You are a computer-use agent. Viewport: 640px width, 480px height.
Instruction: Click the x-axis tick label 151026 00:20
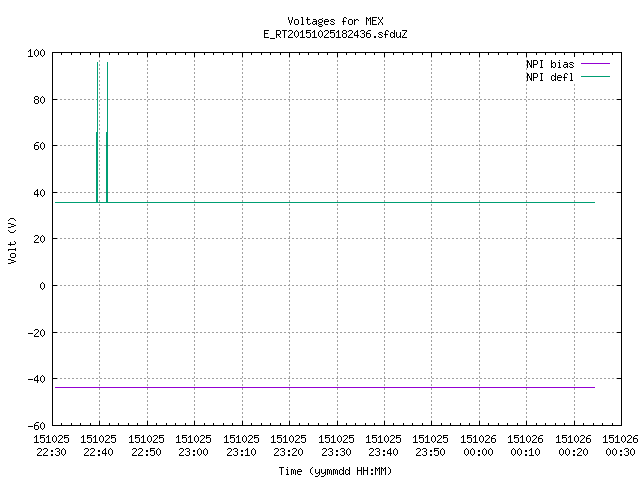tap(573, 445)
